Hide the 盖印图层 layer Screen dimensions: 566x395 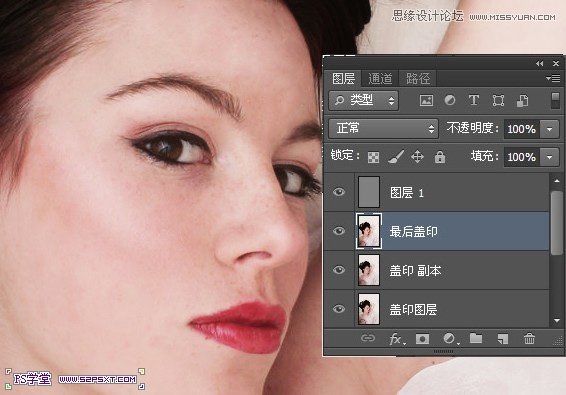point(339,309)
